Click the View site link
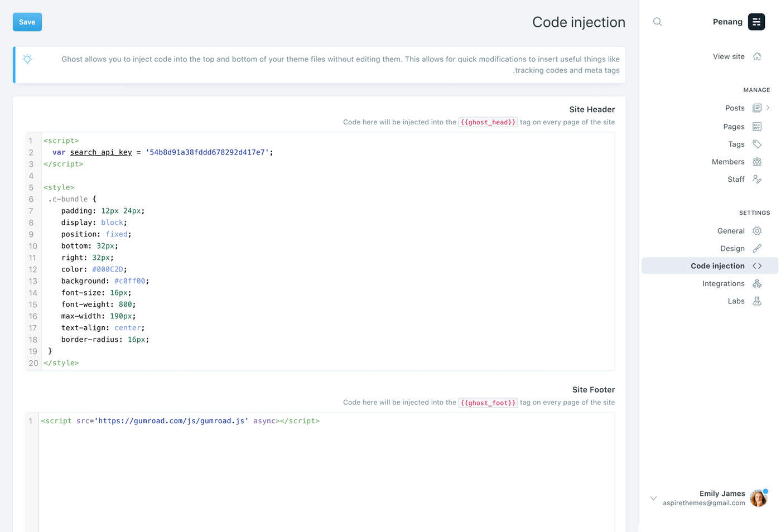Screen dimensions: 781x532 coord(729,56)
